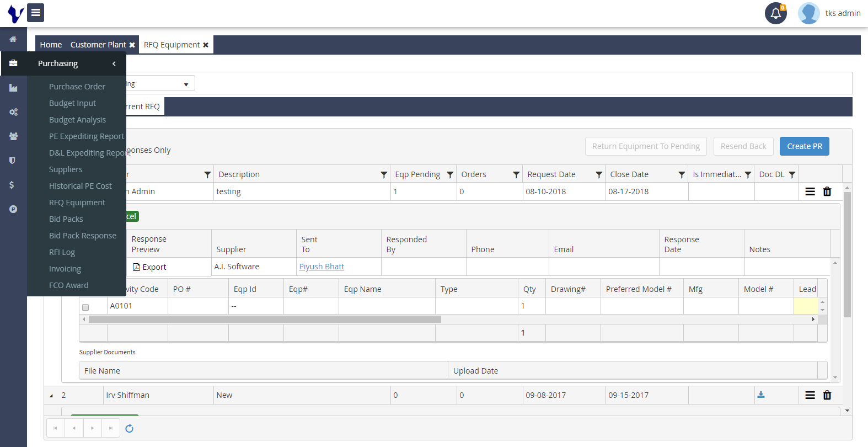Close the RFQ Equipment tab

206,45
